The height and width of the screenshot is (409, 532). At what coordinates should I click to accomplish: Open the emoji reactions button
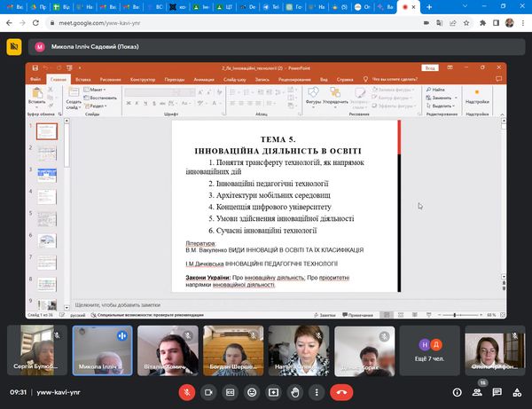[252, 391]
